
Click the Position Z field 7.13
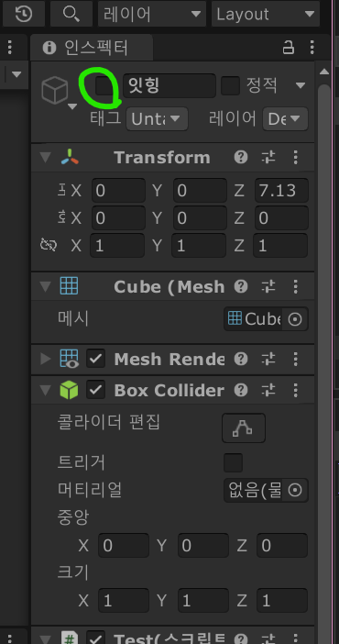click(281, 191)
